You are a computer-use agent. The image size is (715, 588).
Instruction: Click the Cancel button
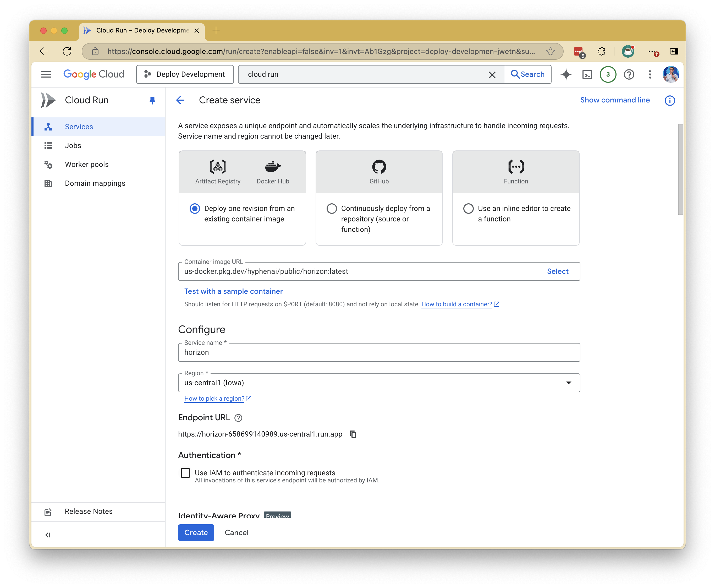coord(236,532)
